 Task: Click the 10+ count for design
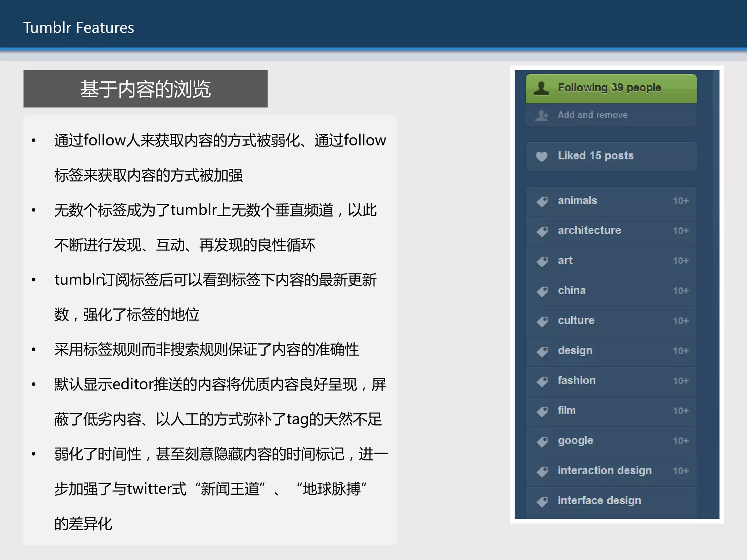[681, 351]
